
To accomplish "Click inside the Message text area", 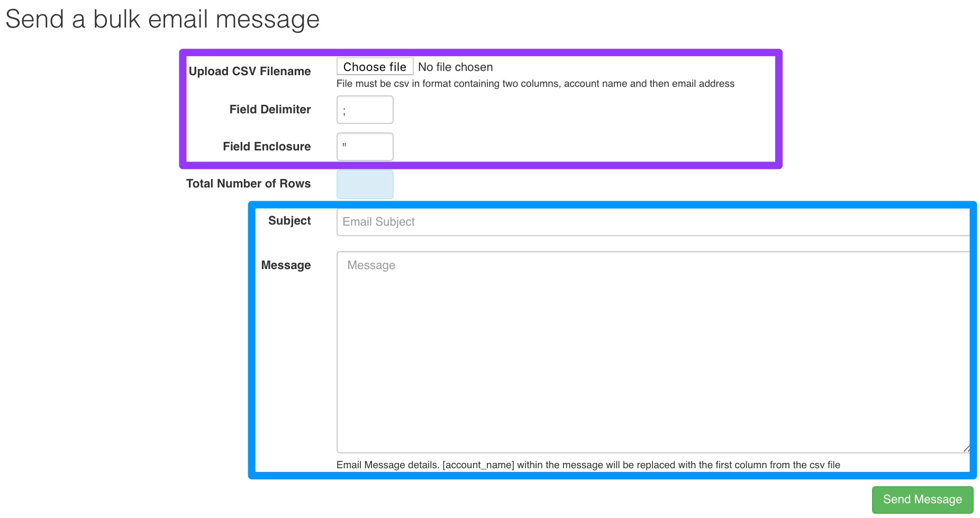I will click(653, 352).
